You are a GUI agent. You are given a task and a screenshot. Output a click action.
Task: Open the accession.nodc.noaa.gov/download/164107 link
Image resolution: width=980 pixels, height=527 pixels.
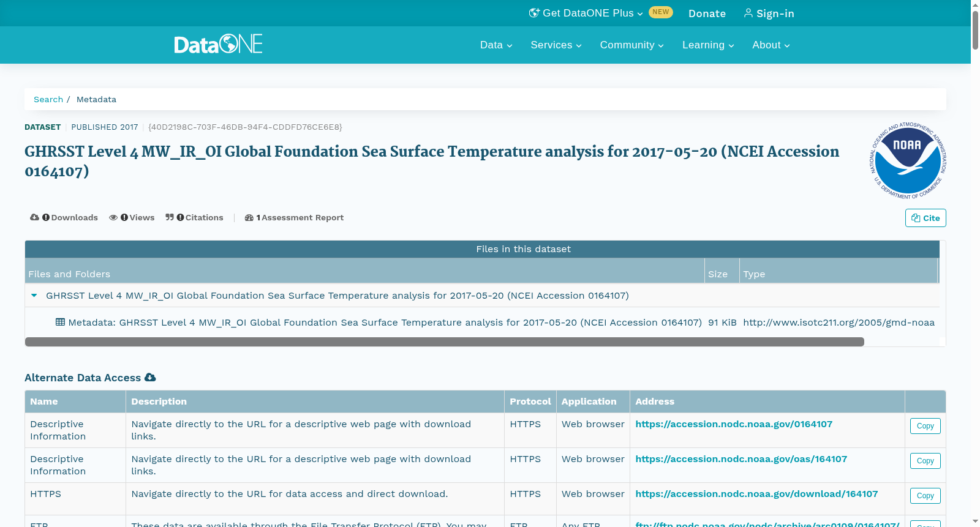point(756,493)
